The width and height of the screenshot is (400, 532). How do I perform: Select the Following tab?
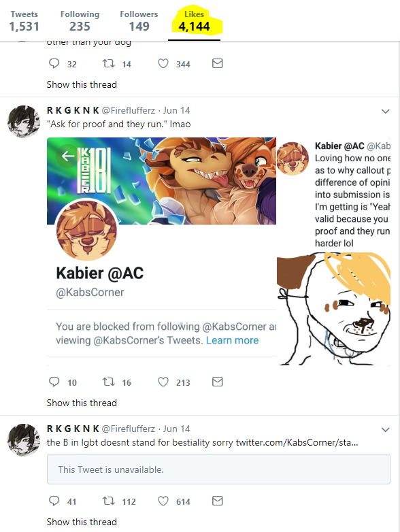point(80,21)
